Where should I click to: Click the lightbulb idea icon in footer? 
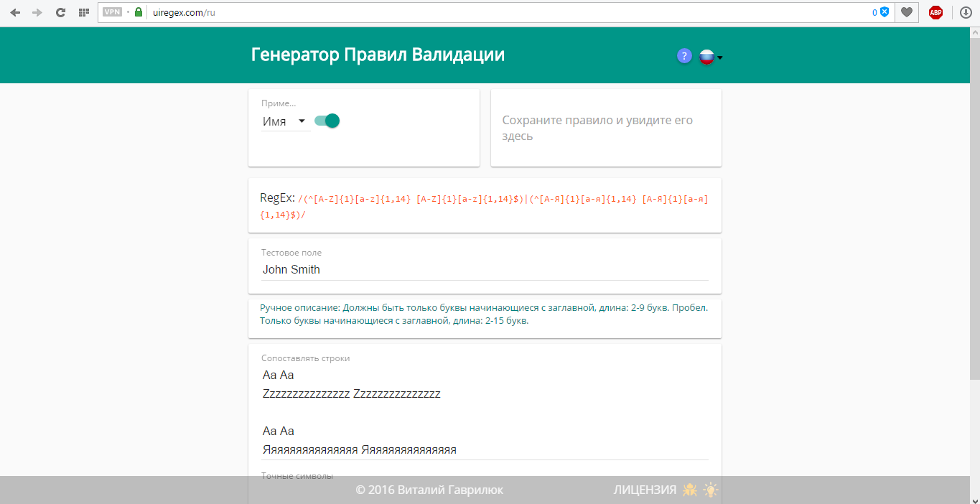click(x=711, y=490)
